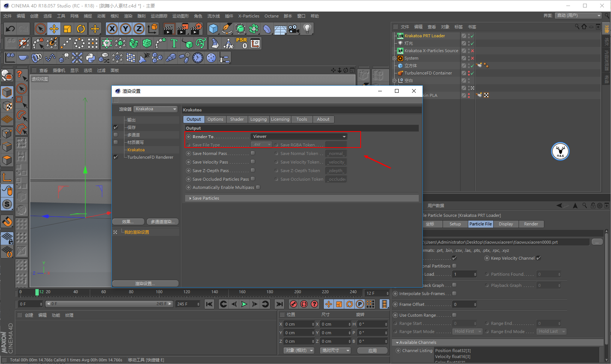Click the record active objects button
611x364 pixels.
(294, 304)
